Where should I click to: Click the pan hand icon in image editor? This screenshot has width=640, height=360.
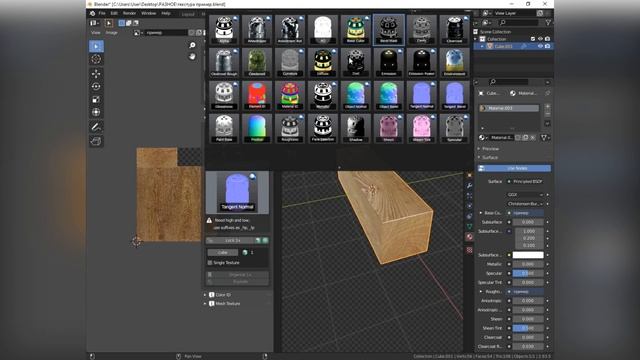coord(192,56)
